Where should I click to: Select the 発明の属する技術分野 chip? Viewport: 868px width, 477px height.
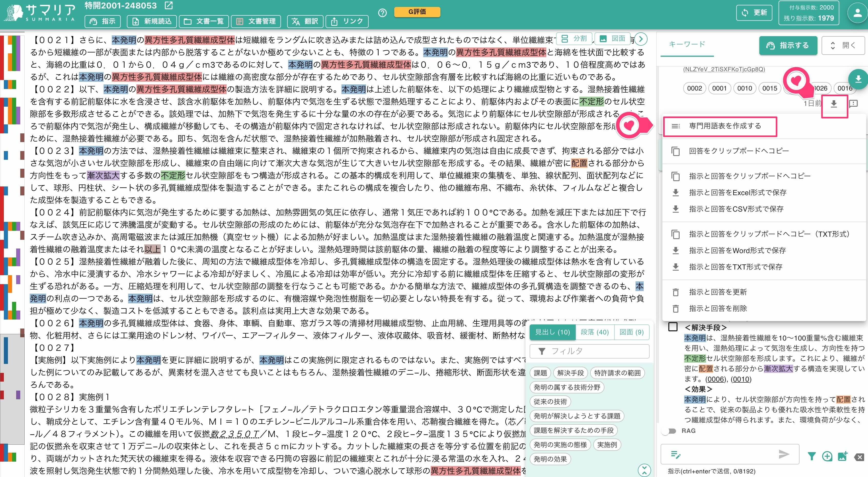[x=567, y=387]
